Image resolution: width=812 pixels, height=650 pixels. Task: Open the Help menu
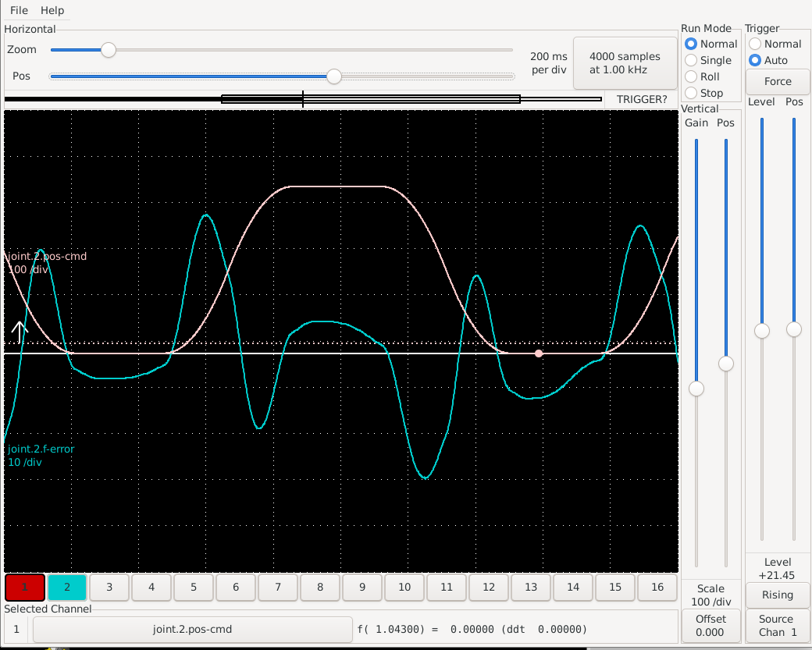52,10
